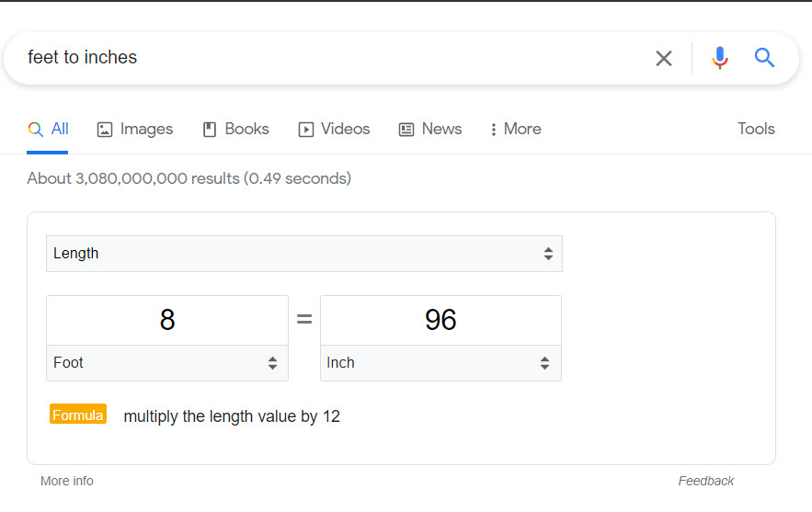
Task: Click the blue magnifying glass search icon
Action: click(764, 58)
